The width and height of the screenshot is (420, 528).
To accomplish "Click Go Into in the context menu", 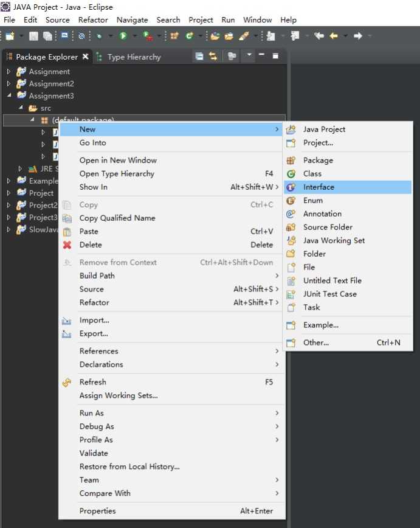I will point(171,143).
